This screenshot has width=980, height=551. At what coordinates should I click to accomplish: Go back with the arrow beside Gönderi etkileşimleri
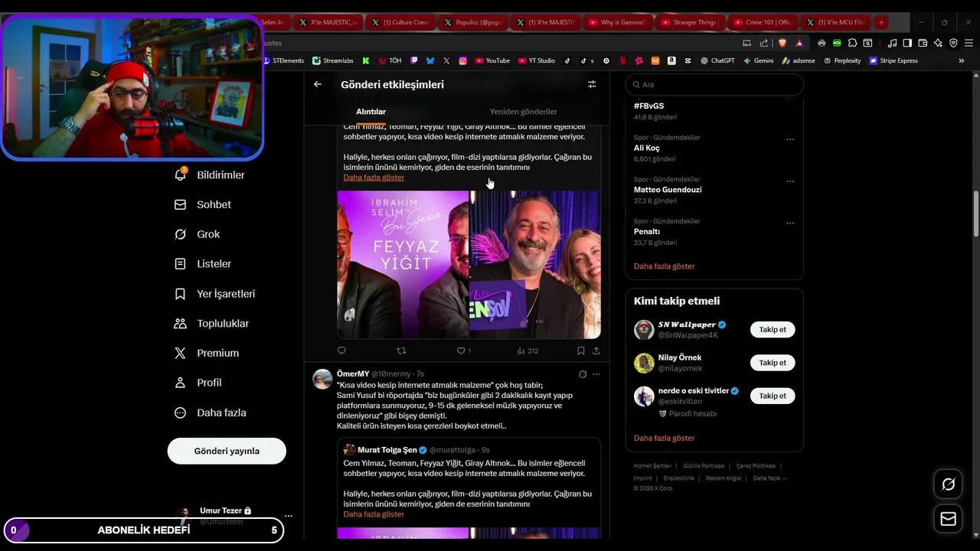point(318,84)
